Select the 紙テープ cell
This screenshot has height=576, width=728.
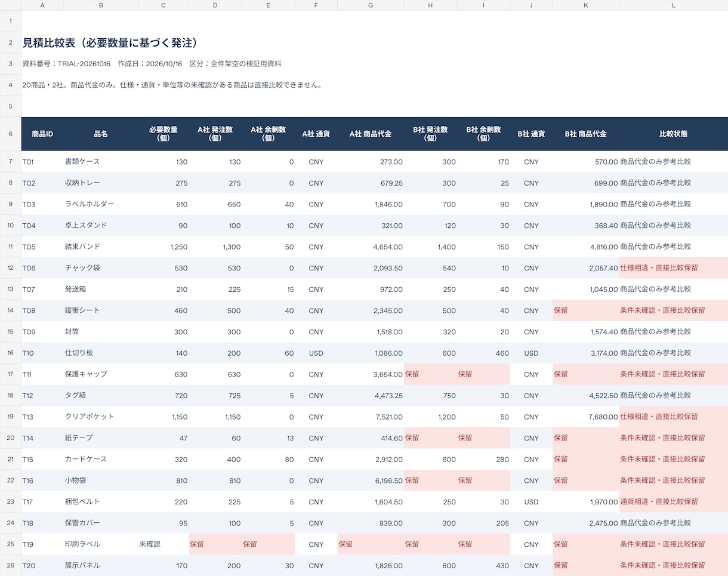(101, 438)
